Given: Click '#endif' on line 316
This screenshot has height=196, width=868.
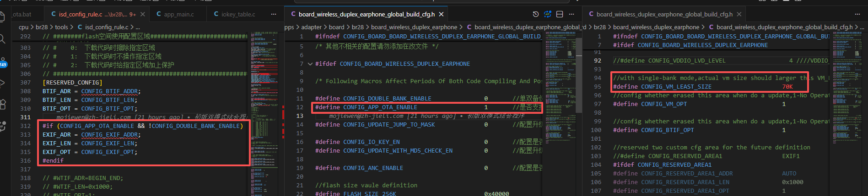Looking at the screenshot, I should pyautogui.click(x=53, y=161).
